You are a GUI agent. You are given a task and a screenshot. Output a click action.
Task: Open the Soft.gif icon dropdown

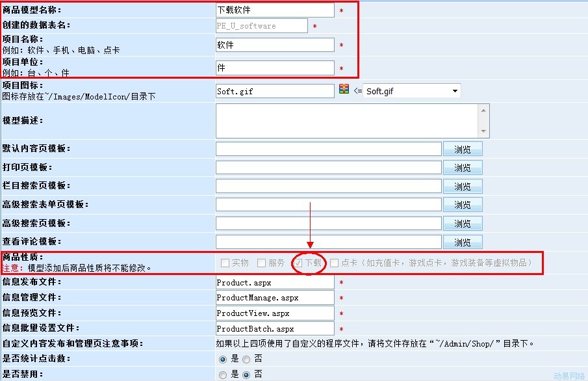coord(454,92)
